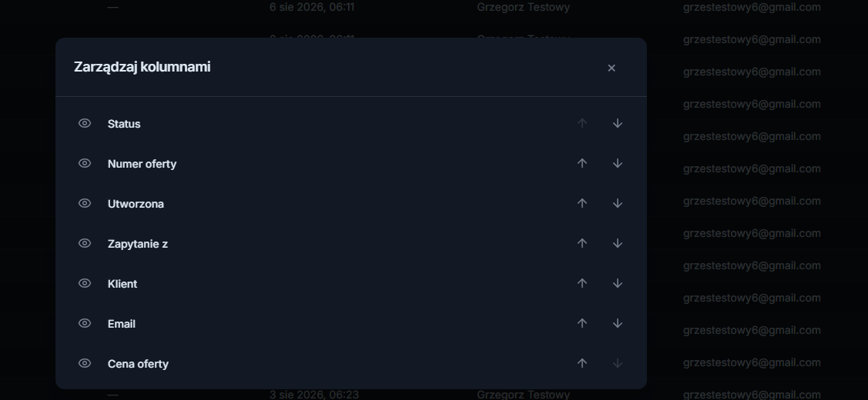Toggle visibility of the Status column
The width and height of the screenshot is (868, 400).
85,123
